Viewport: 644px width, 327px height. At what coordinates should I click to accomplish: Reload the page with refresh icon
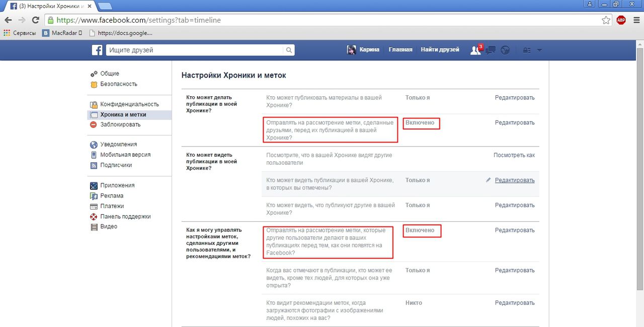[x=35, y=20]
